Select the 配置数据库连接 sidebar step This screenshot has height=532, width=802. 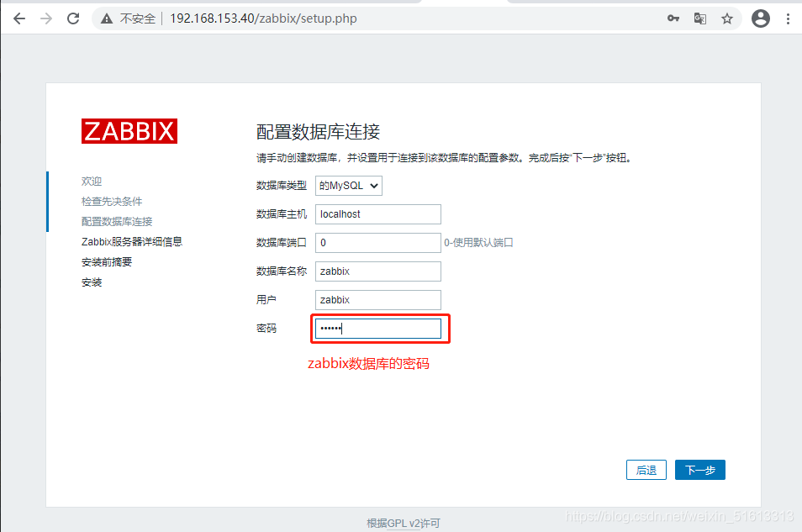click(x=117, y=222)
